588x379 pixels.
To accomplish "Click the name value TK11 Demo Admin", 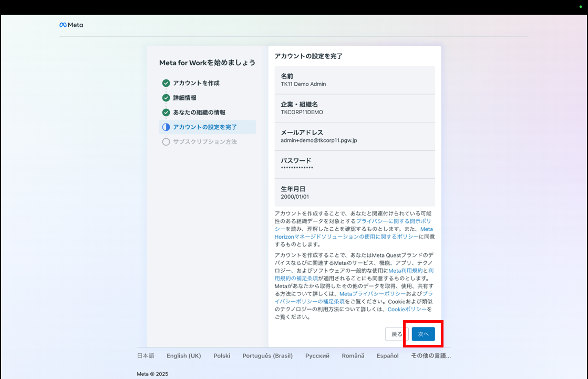I will point(303,84).
